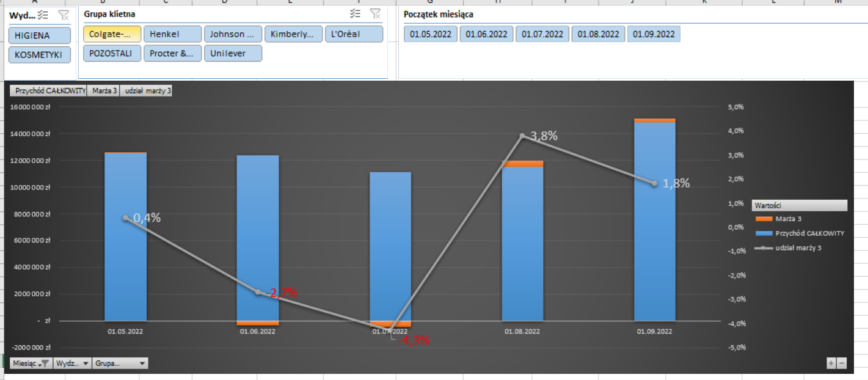Open the Miesiąc field filter dropdown
The width and height of the screenshot is (868, 380).
pyautogui.click(x=31, y=363)
